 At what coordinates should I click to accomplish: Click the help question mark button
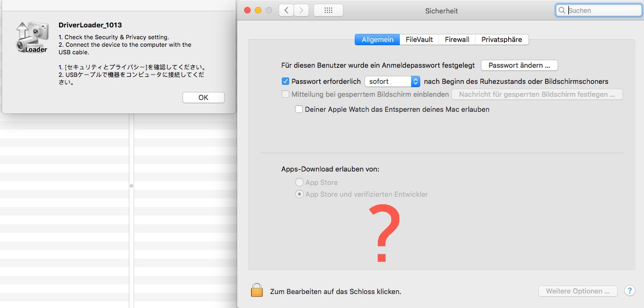coord(630,291)
